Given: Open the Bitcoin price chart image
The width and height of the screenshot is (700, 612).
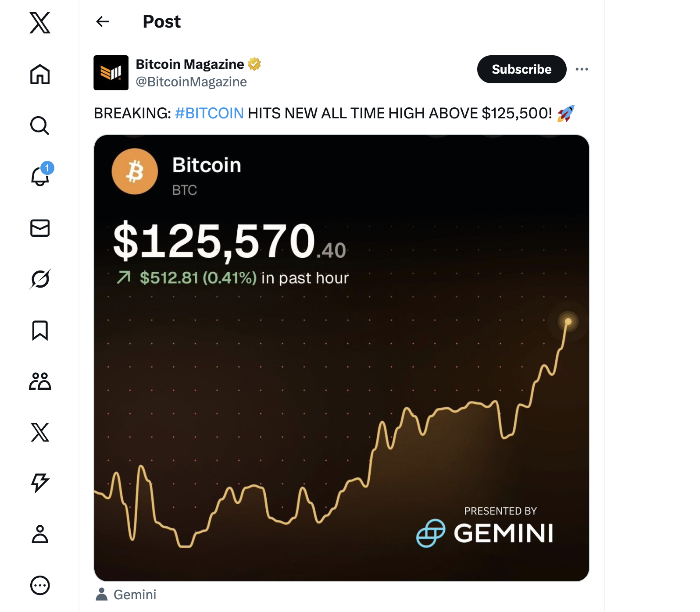Looking at the screenshot, I should point(341,358).
